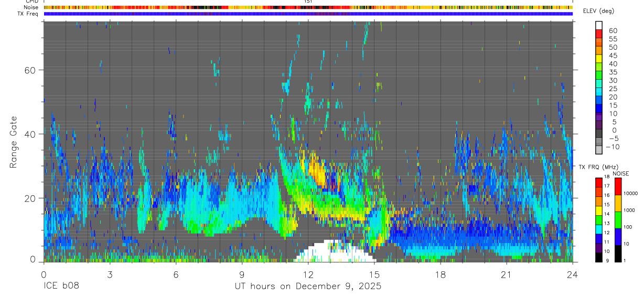
Task: Click the "3" tick label on the UT hours axis
Action: pyautogui.click(x=110, y=274)
